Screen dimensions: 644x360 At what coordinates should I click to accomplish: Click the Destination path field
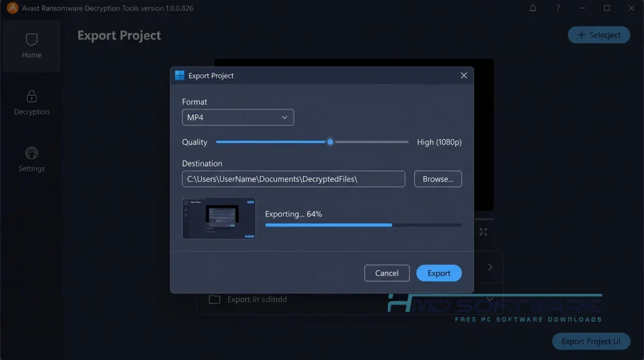pyautogui.click(x=293, y=179)
